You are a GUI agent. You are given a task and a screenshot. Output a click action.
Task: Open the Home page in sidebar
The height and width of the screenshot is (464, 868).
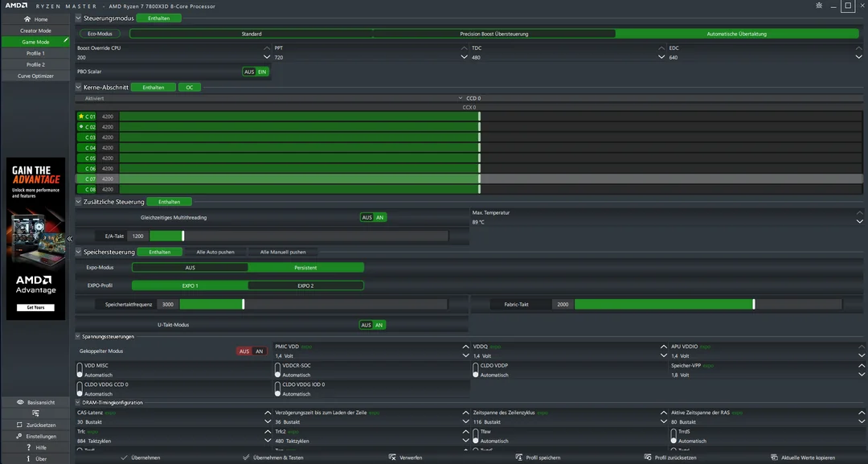[35, 19]
